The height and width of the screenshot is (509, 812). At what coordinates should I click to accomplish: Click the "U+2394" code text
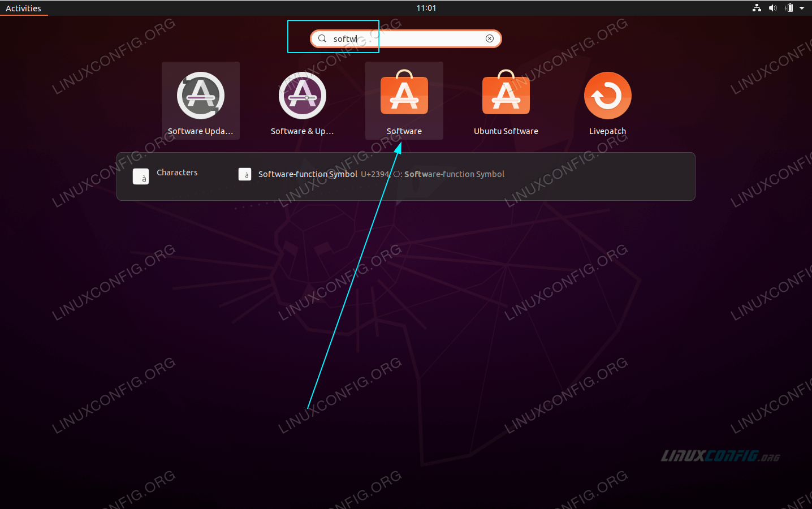(x=375, y=174)
